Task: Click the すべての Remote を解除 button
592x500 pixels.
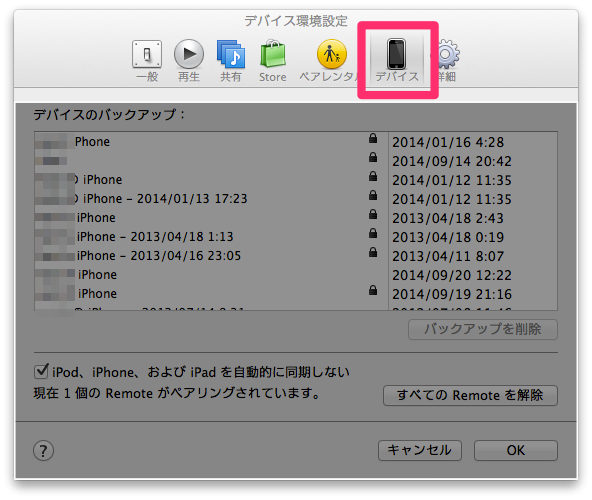Action: pos(470,395)
